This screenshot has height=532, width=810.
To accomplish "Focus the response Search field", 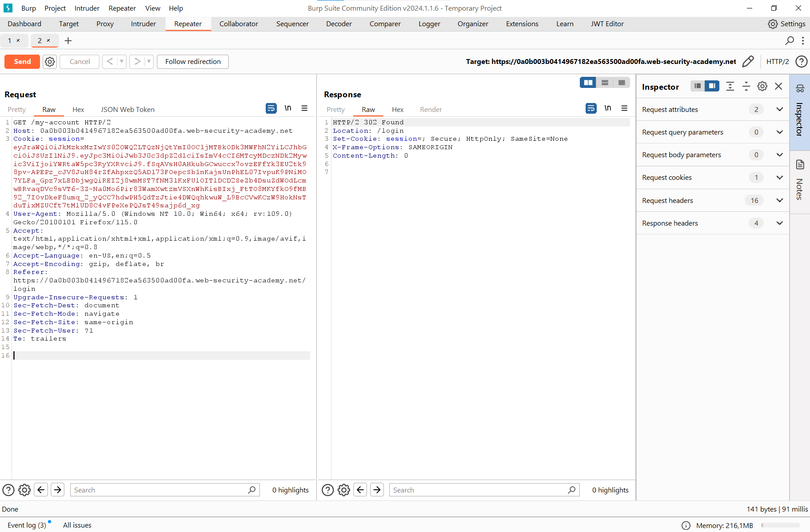I will 484,490.
